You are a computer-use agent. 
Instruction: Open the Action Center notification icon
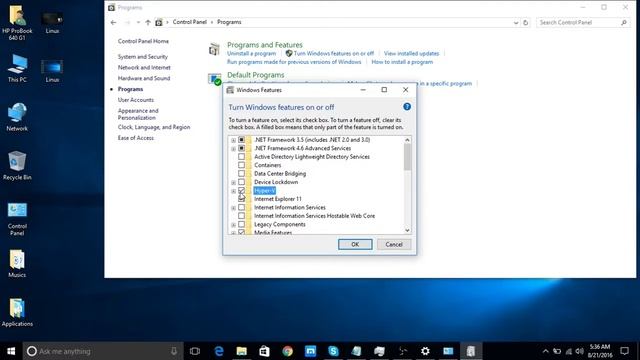pos(624,351)
